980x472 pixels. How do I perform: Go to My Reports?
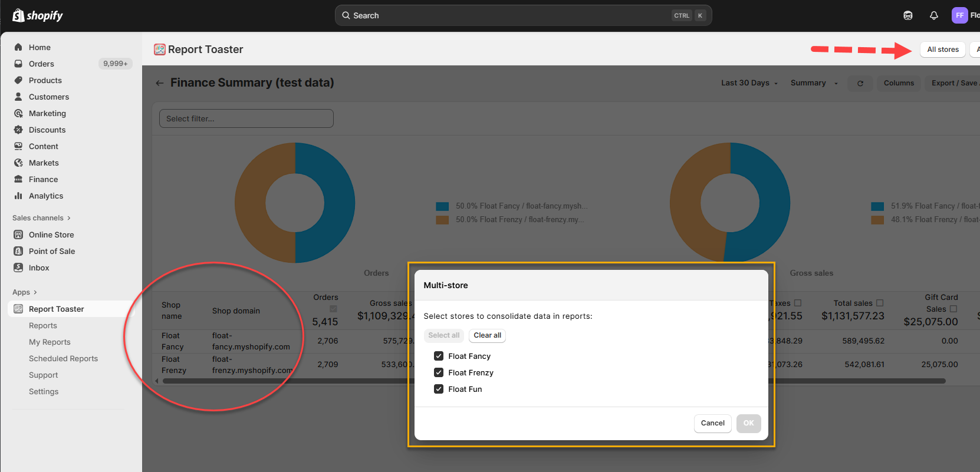(50, 342)
